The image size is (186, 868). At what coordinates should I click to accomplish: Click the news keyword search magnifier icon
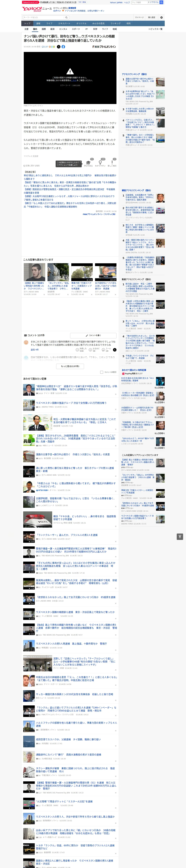point(66,18)
